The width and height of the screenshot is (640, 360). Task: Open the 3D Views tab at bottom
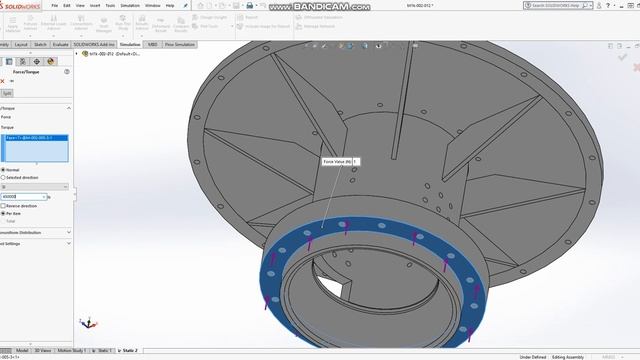pyautogui.click(x=42, y=351)
